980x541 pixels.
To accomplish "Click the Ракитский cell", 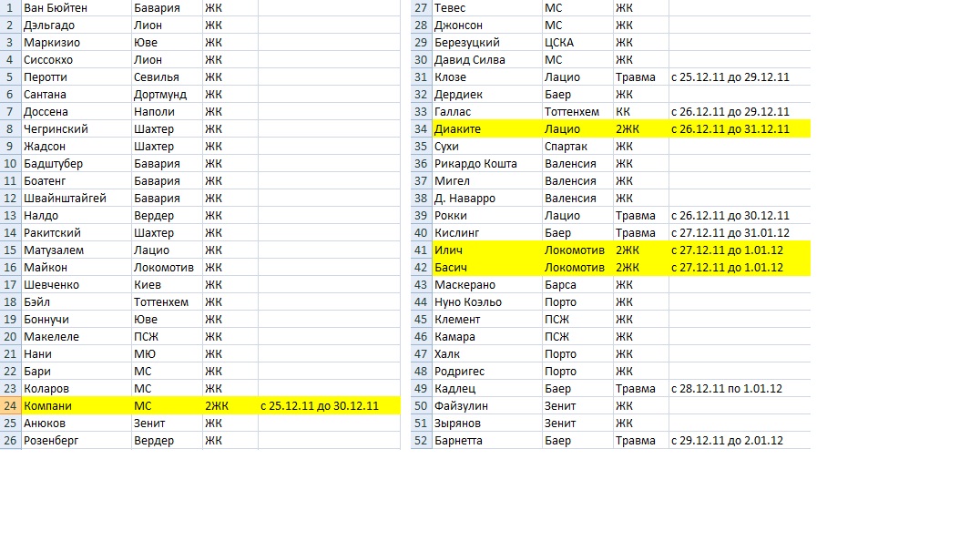I will [x=77, y=232].
